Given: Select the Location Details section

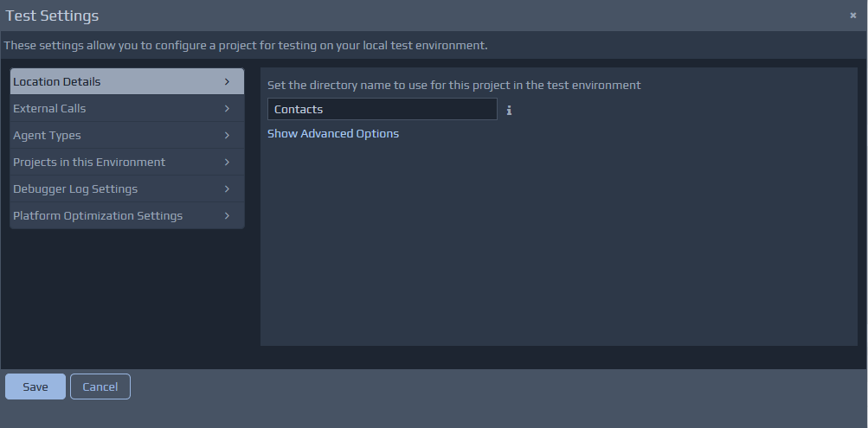Looking at the screenshot, I should (x=57, y=82).
